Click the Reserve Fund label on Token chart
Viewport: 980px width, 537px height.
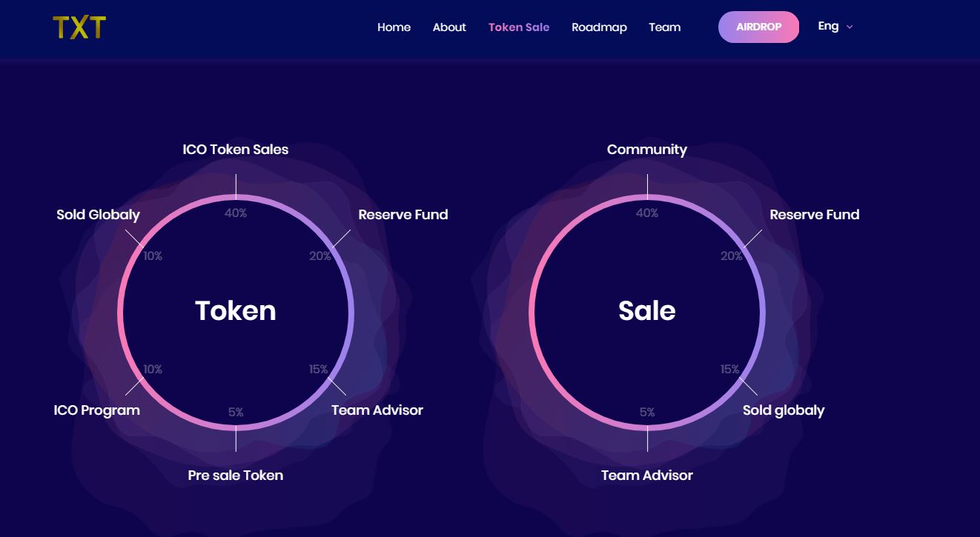pos(403,215)
